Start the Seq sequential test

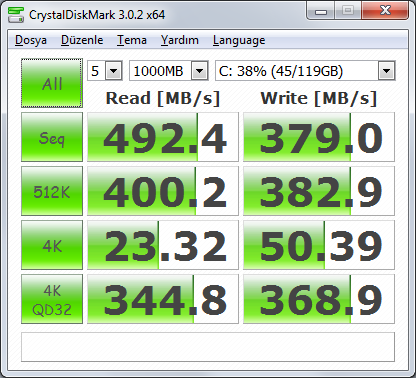pyautogui.click(x=52, y=137)
